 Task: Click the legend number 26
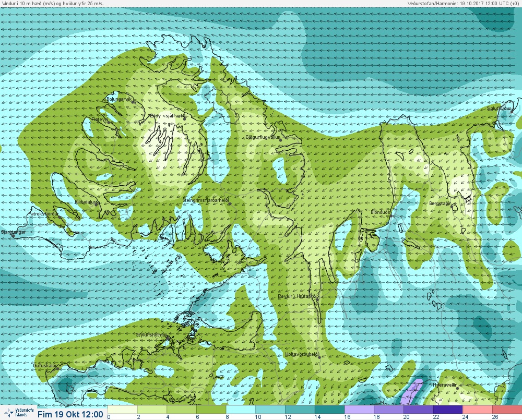click(495, 417)
